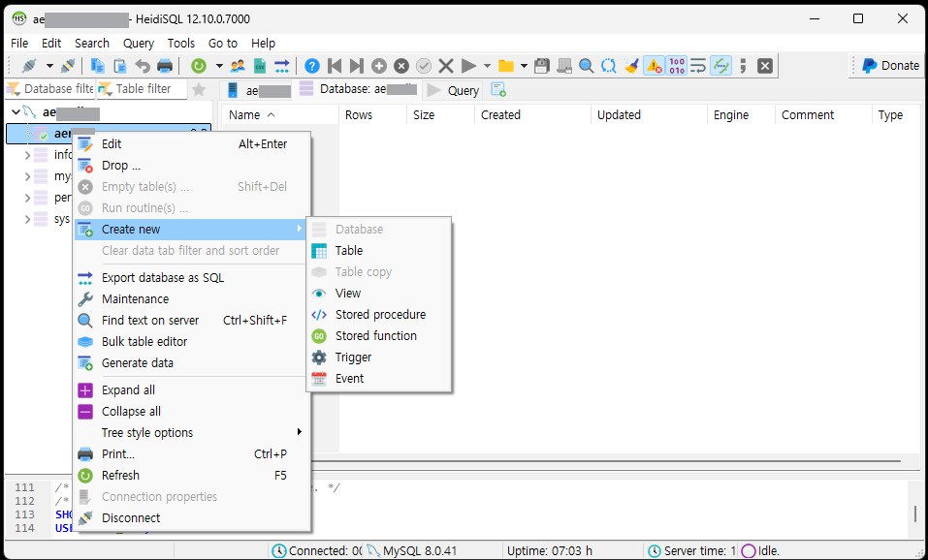The image size is (928, 560).
Task: Toggle the green bracket-matching toolbar icon
Action: [x=720, y=66]
